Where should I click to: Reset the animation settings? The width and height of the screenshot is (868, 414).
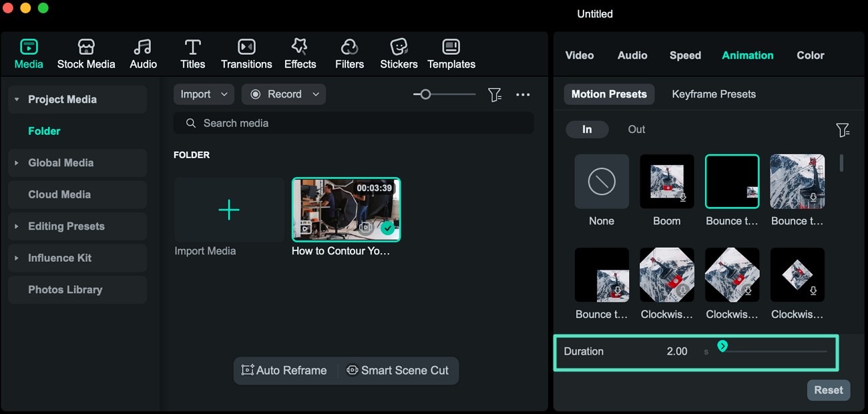pyautogui.click(x=829, y=390)
